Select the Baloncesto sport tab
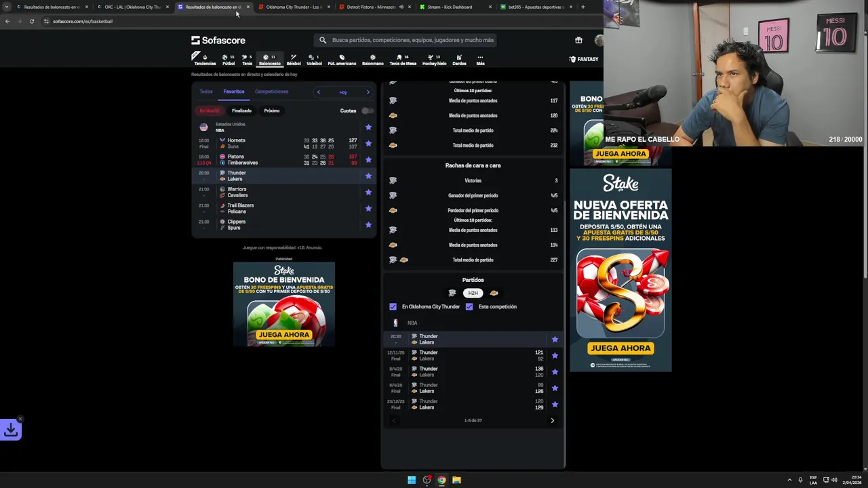The width and height of the screenshot is (868, 488). click(x=269, y=60)
